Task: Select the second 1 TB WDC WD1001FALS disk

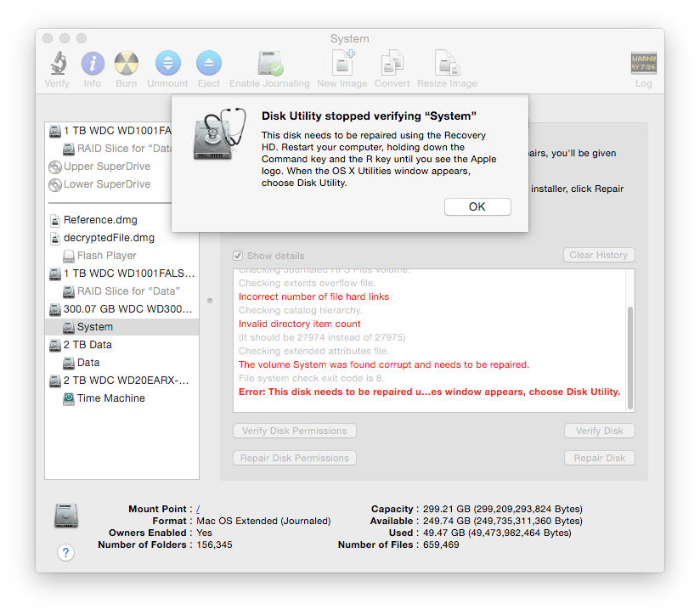Action: (x=121, y=274)
